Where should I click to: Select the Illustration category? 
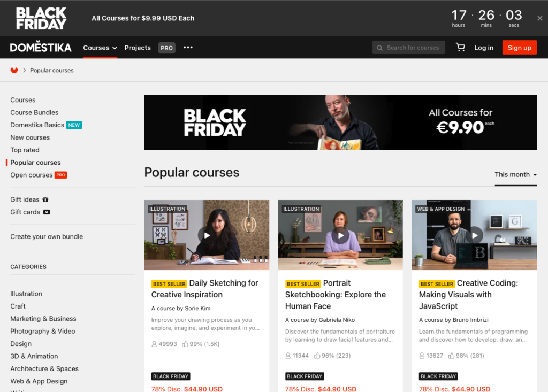[26, 294]
